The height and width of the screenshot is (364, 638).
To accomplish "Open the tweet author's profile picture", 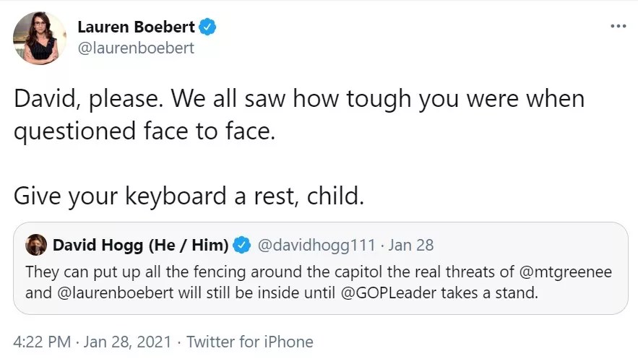I will click(40, 38).
